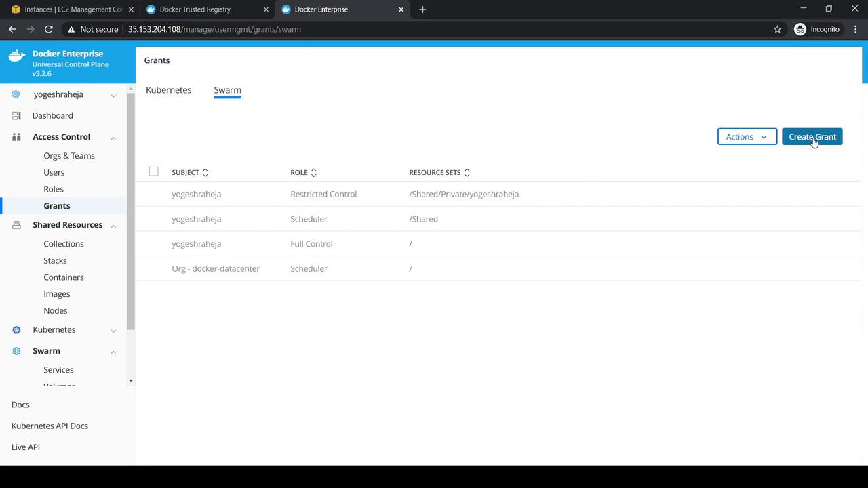Open Services under Swarm

[58, 370]
